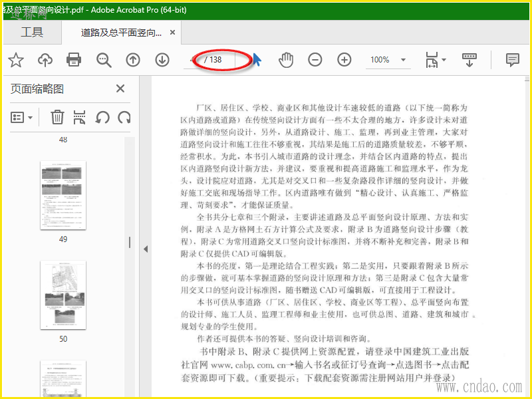Viewport: 532px width, 399px height.
Task: Collapse the navigation pane arrow
Action: coord(146,249)
